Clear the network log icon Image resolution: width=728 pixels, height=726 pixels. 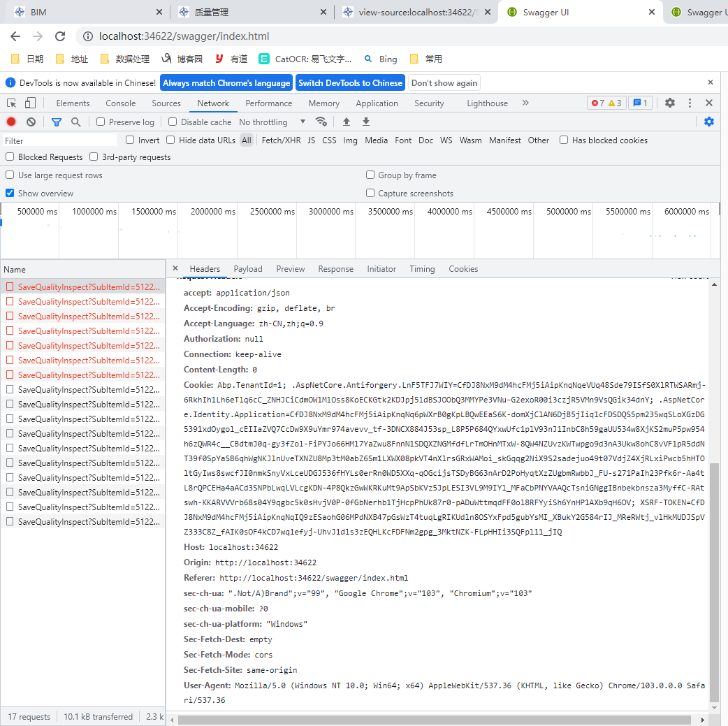pyautogui.click(x=31, y=122)
